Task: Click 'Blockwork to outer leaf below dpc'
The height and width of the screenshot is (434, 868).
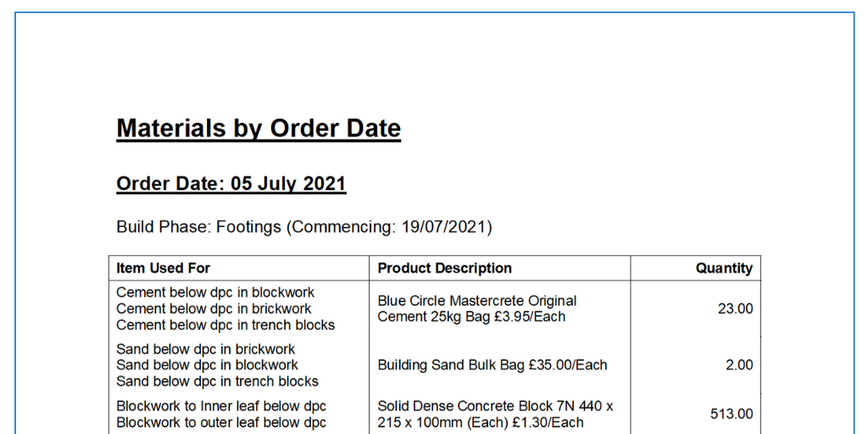Action: coord(221,422)
